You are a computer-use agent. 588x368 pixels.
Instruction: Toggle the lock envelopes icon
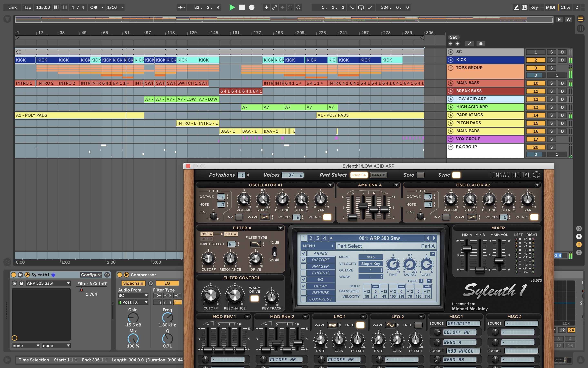click(481, 44)
